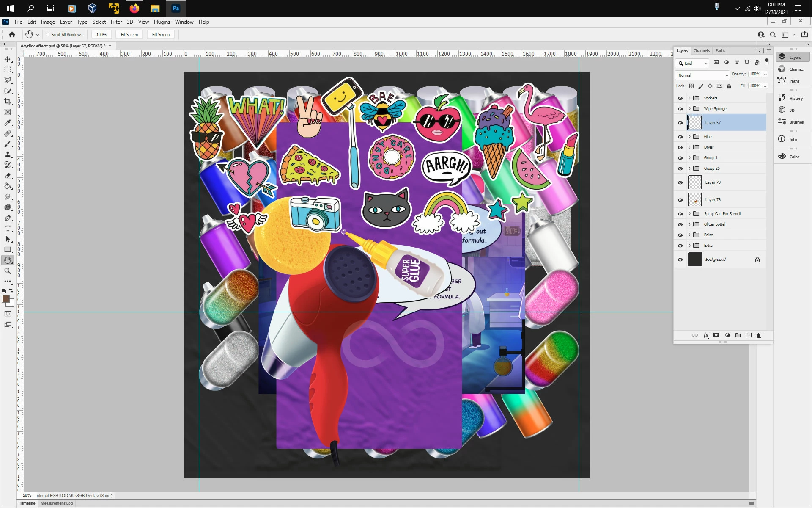Select the Type tool
The image size is (812, 508).
[x=8, y=229]
